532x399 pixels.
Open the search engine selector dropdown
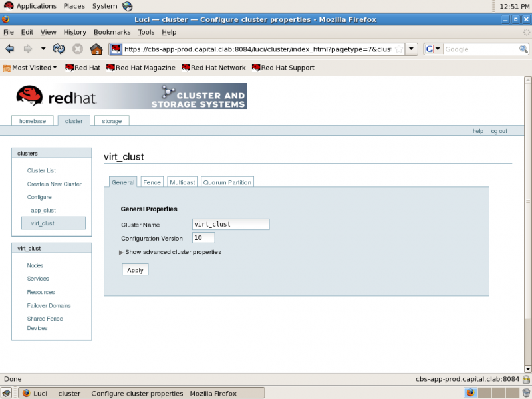click(434, 49)
